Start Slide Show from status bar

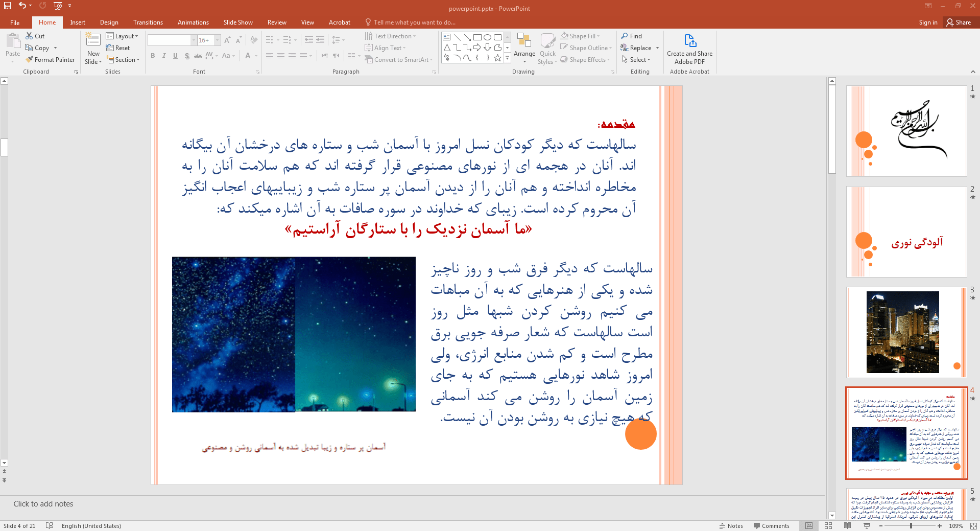867,525
